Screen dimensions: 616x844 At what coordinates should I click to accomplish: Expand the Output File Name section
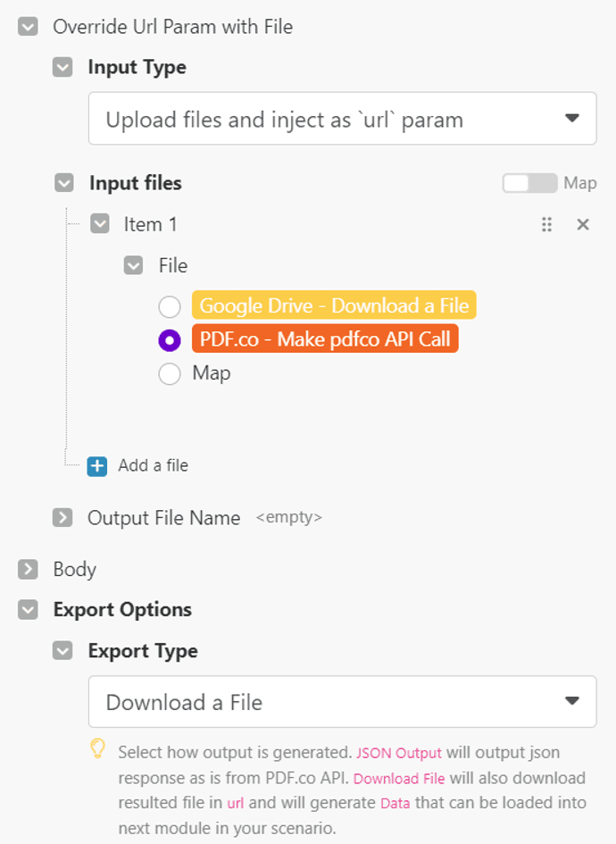click(x=62, y=517)
